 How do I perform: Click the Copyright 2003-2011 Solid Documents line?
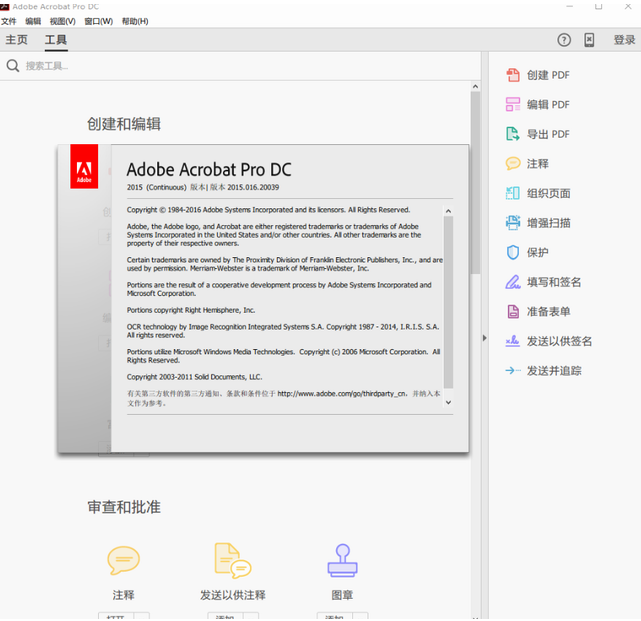[195, 377]
